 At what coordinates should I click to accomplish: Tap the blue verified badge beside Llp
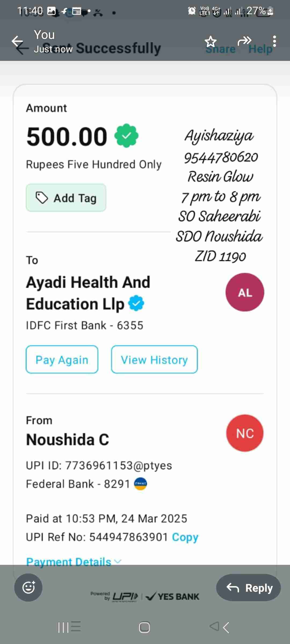[x=136, y=303]
